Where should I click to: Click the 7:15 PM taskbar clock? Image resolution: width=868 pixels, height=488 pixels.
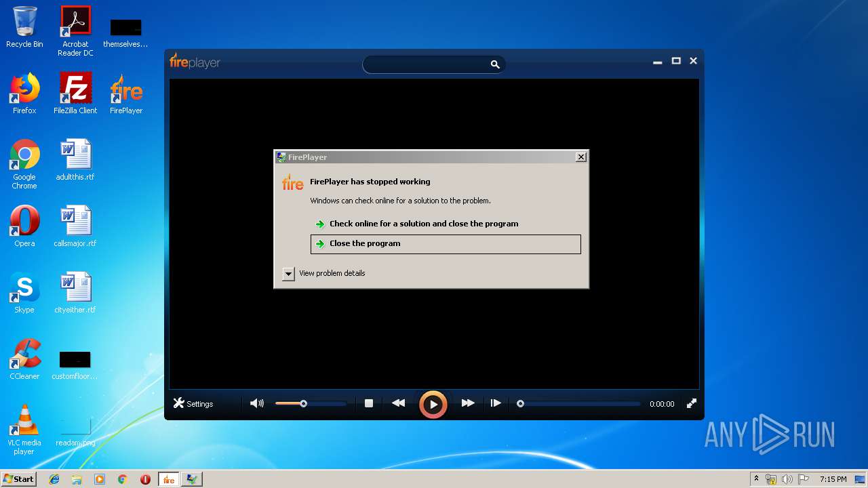point(833,479)
